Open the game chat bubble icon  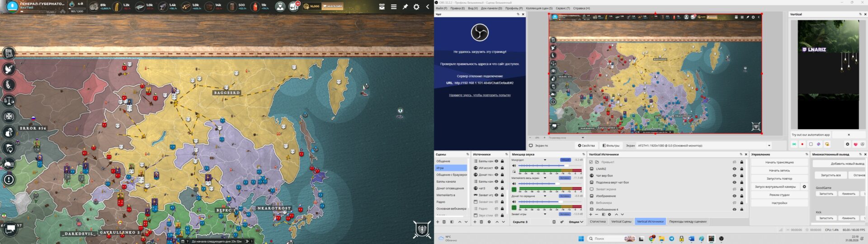pyautogui.click(x=10, y=230)
